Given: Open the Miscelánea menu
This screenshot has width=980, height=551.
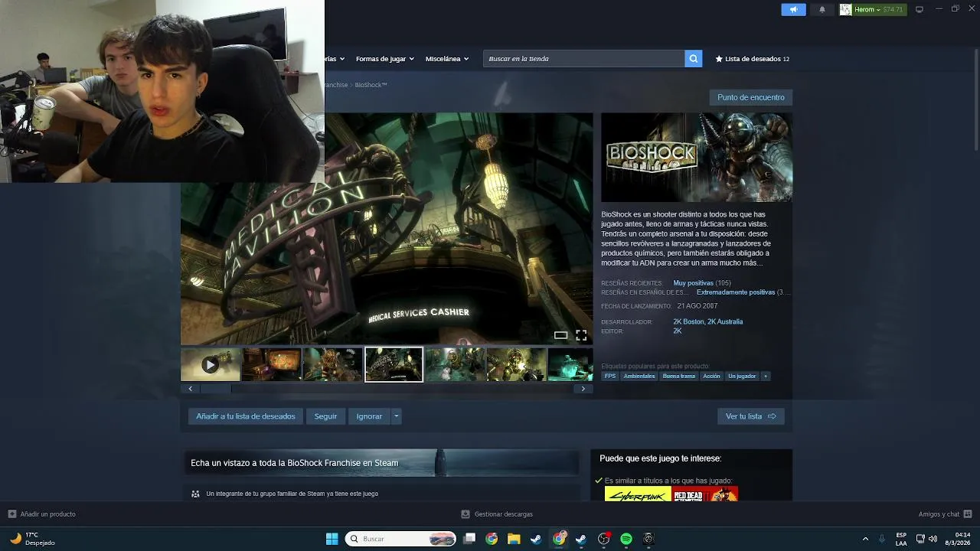Looking at the screenshot, I should [447, 59].
